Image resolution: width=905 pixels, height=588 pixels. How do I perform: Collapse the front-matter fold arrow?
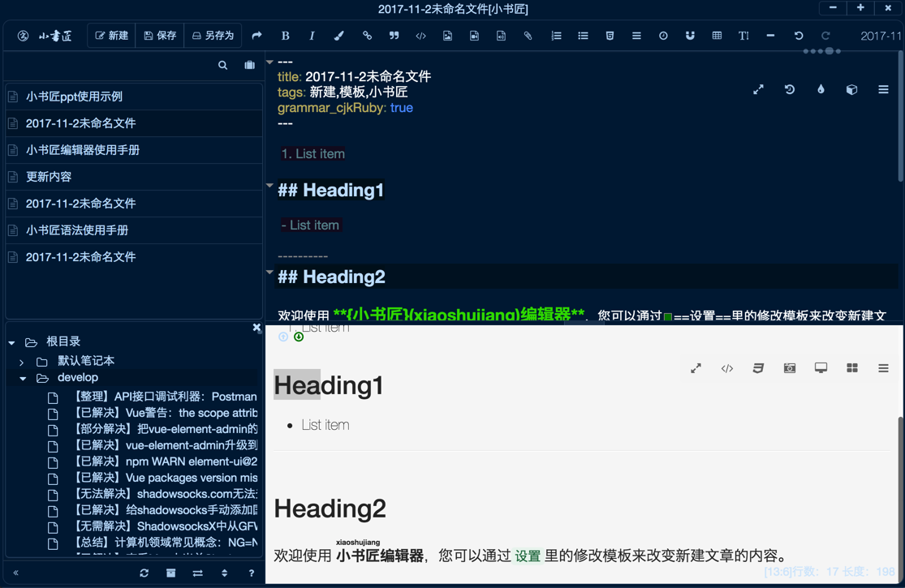269,62
